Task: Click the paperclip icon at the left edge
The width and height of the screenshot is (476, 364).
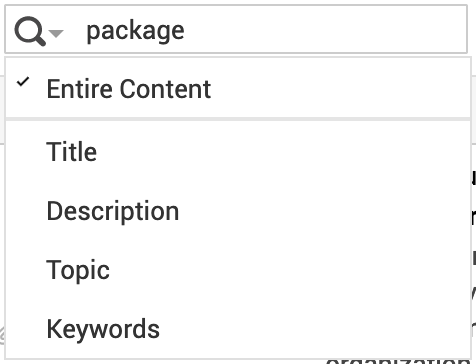Action: tap(2, 336)
